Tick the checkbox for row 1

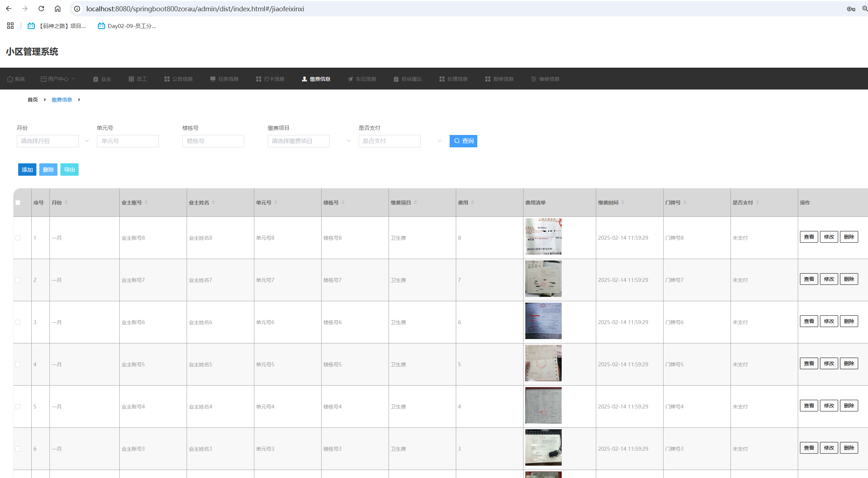[18, 238]
